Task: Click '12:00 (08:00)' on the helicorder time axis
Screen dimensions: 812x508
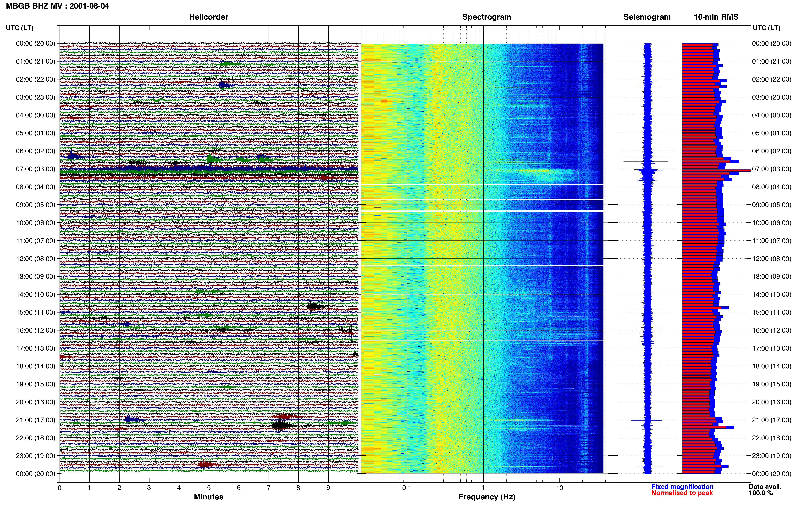Action: point(36,259)
